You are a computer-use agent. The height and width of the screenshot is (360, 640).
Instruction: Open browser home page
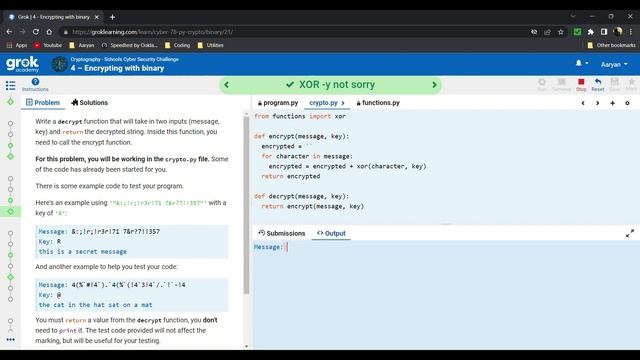point(49,32)
